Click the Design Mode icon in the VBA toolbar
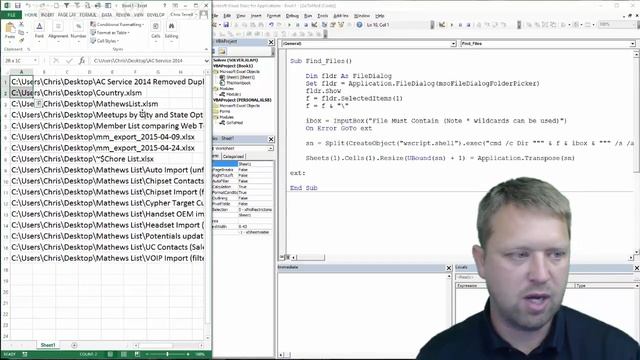 (314, 25)
